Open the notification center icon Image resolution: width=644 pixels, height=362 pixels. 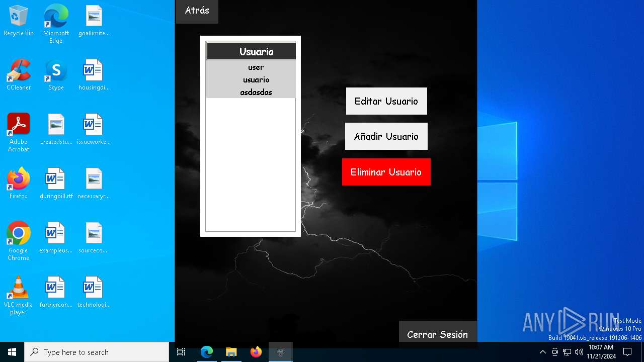pos(628,352)
